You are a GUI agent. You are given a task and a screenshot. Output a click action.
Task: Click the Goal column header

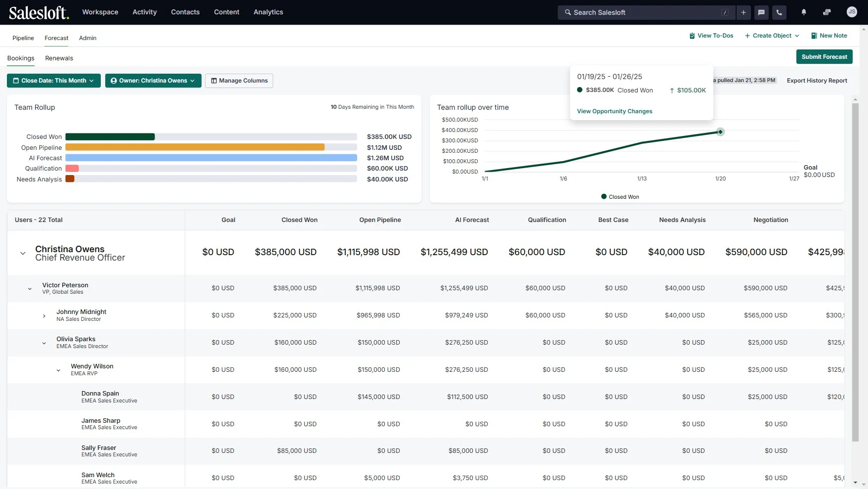tap(228, 220)
